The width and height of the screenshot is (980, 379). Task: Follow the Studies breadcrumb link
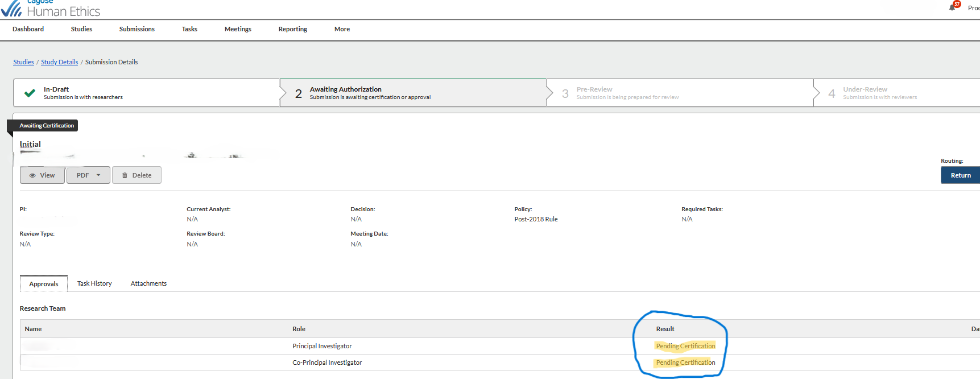click(23, 62)
